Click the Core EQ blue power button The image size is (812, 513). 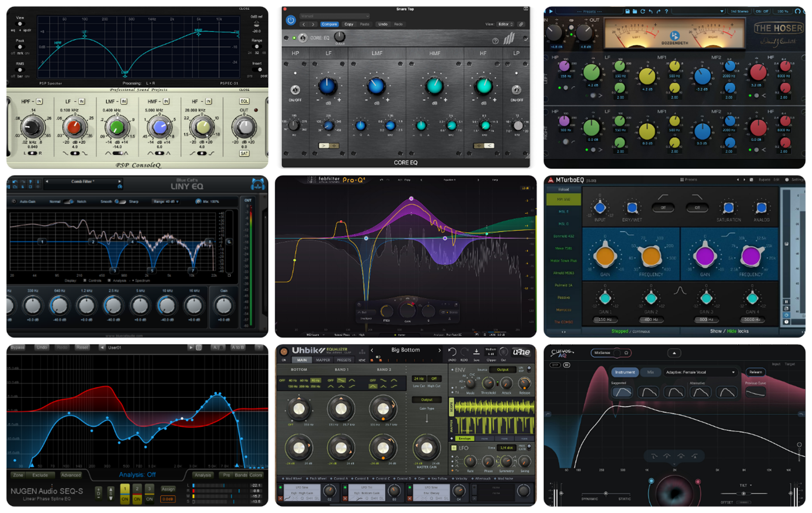tap(291, 20)
